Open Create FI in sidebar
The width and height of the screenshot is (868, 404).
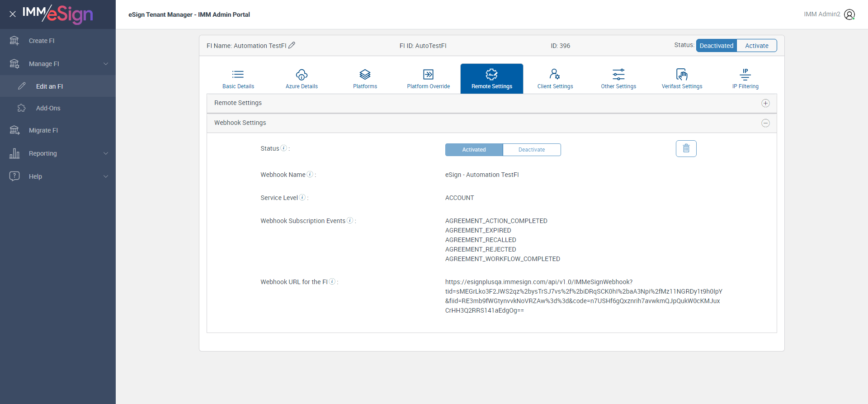point(58,41)
